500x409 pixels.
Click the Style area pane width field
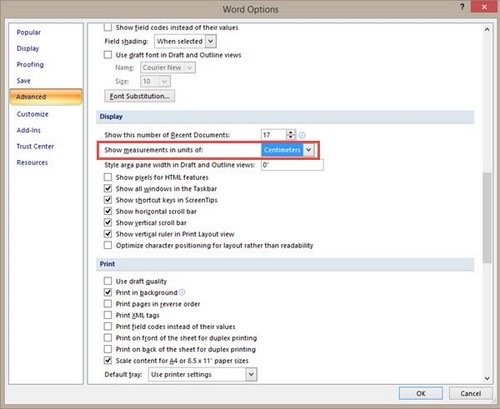coord(292,165)
